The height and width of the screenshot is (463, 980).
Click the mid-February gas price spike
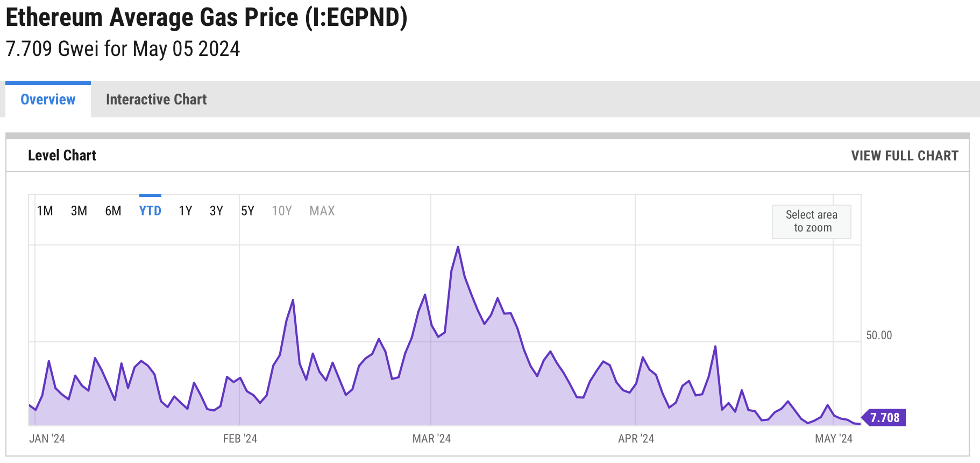pyautogui.click(x=293, y=300)
